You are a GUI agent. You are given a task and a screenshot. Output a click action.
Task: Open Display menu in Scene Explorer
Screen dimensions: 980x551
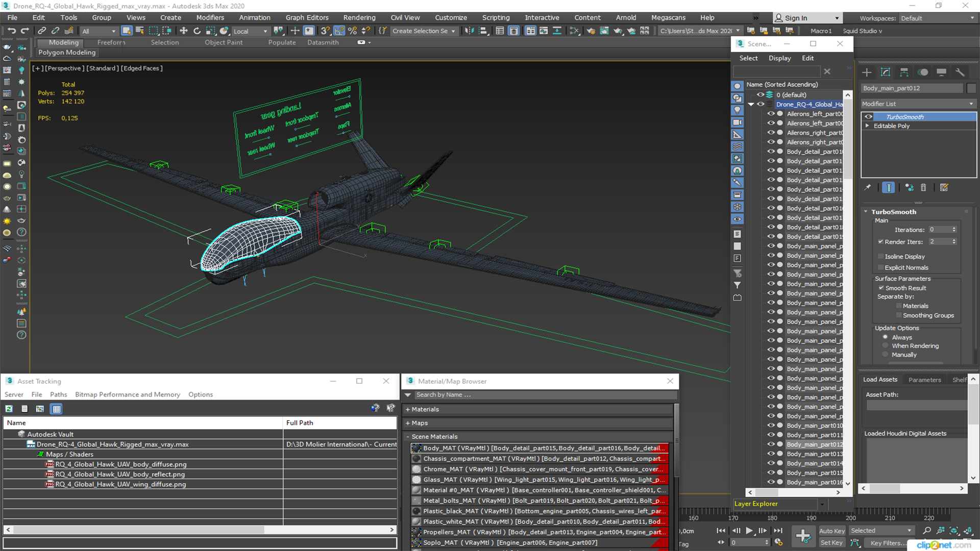[x=779, y=58]
